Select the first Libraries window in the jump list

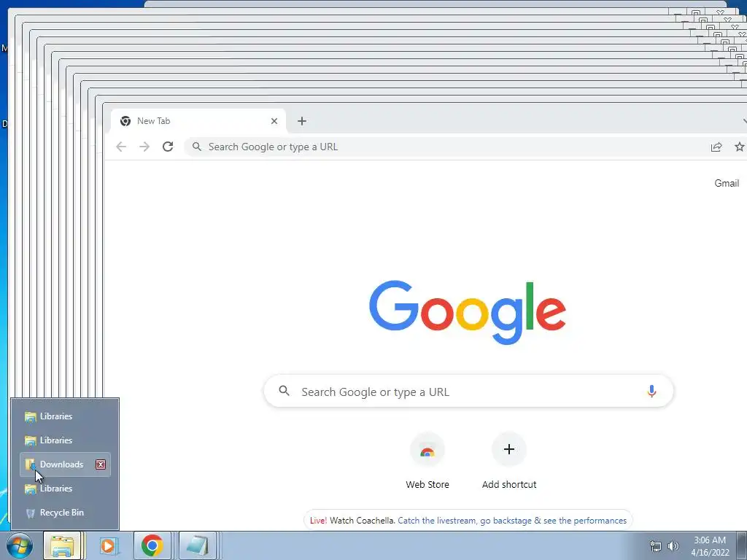65,416
